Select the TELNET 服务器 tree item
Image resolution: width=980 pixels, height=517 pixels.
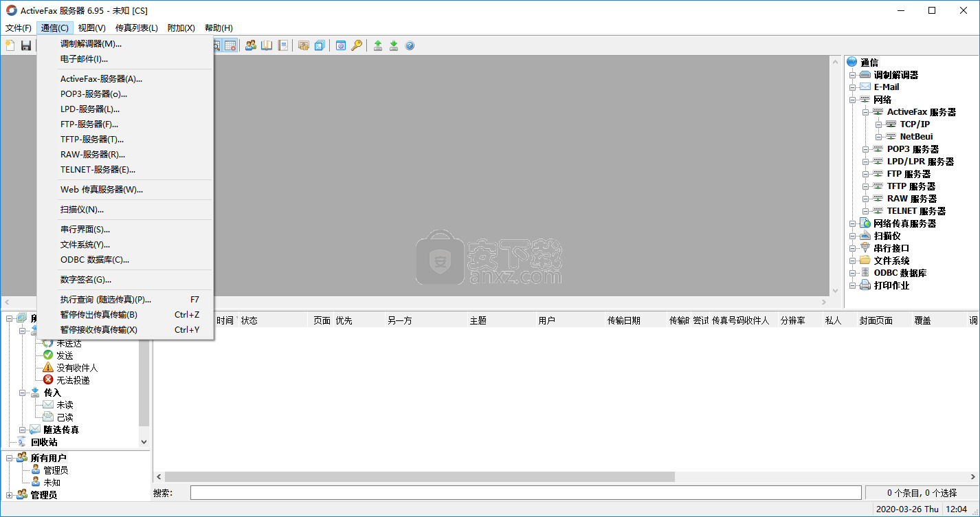[916, 211]
